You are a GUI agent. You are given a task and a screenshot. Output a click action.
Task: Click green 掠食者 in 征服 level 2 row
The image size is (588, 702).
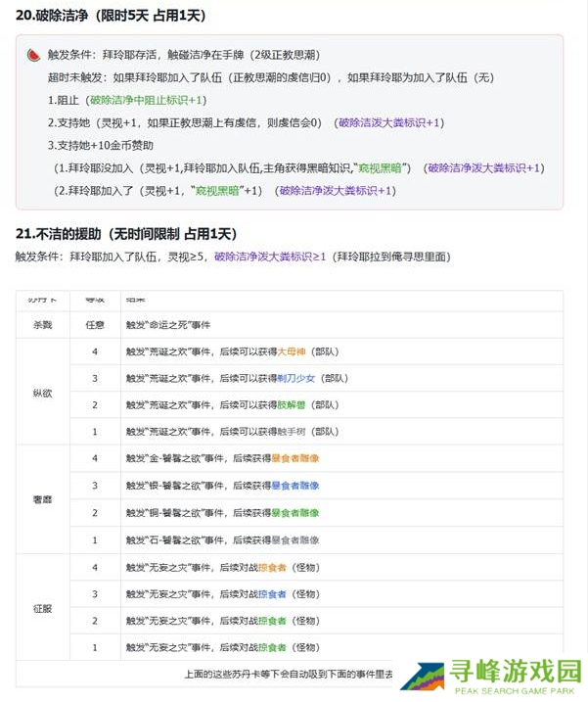tap(272, 621)
